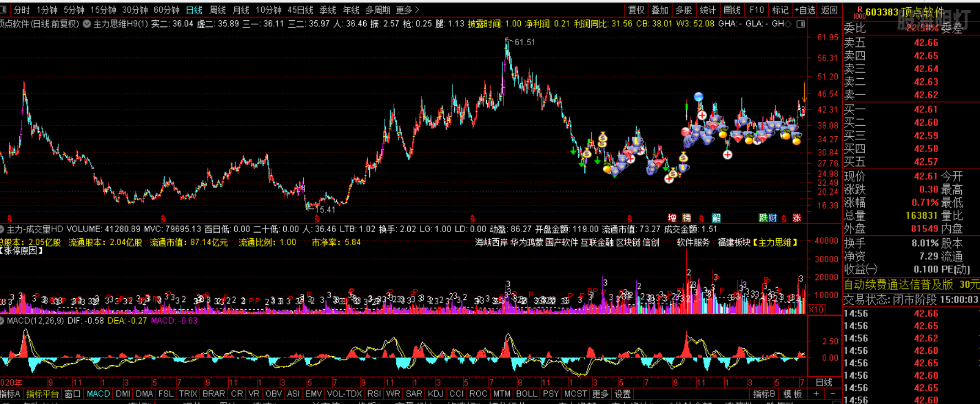This screenshot has width=980, height=404.
Task: Click the 涨 event marker on the chart
Action: (796, 218)
